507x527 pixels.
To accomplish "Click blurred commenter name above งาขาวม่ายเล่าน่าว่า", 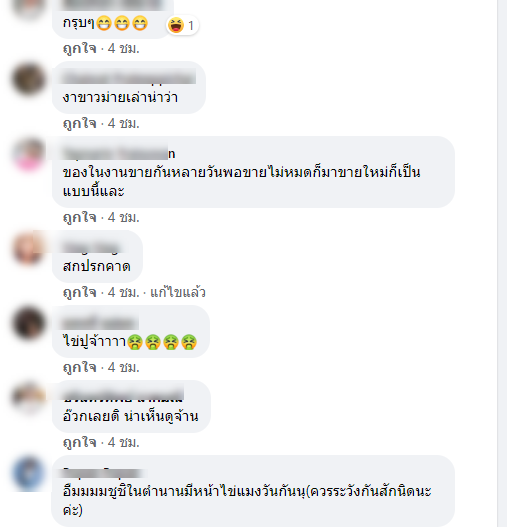I will [128, 77].
